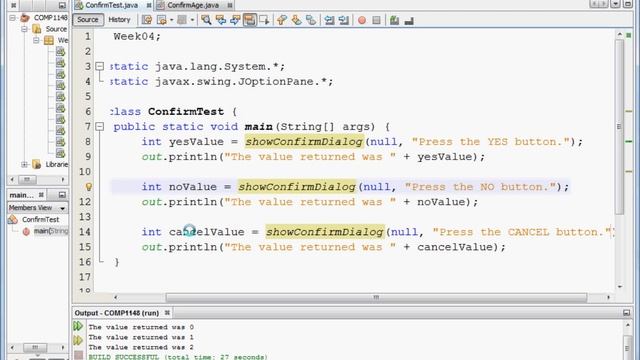Select COMP1148 project node icon
Viewport: 640px width, 360px height.
tap(25, 18)
